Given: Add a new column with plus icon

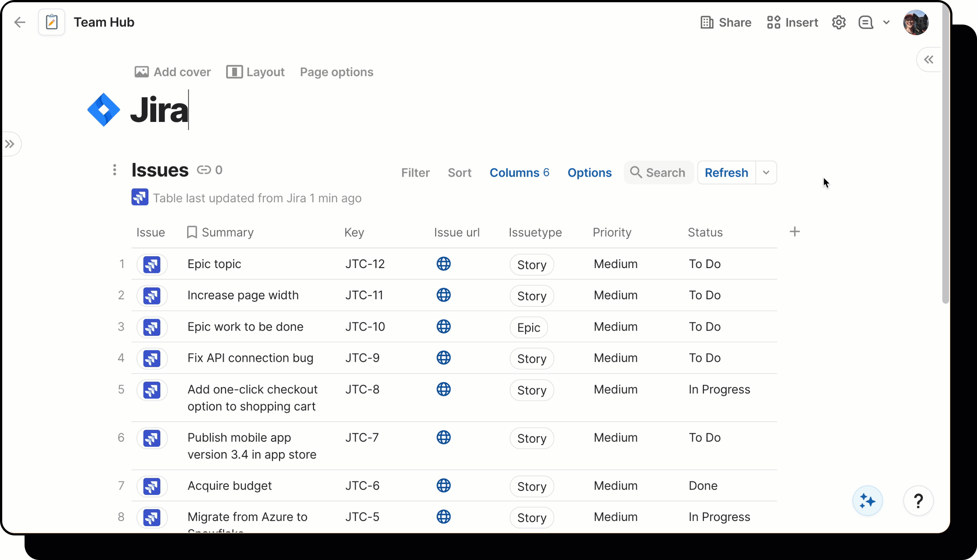Looking at the screenshot, I should [795, 232].
